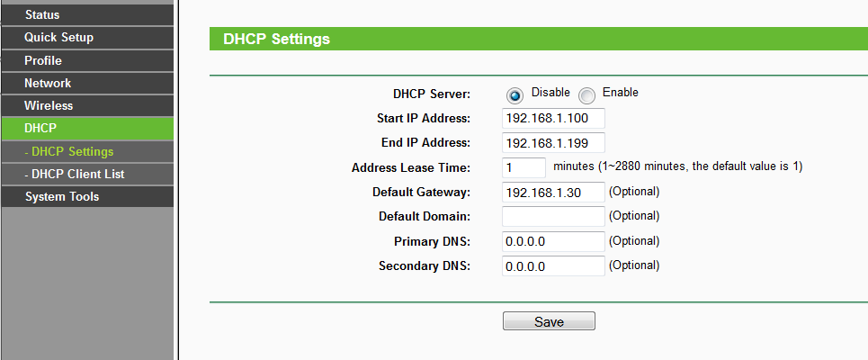Screen dimensions: 868x360
Task: Expand the Wireless menu
Action: point(87,106)
